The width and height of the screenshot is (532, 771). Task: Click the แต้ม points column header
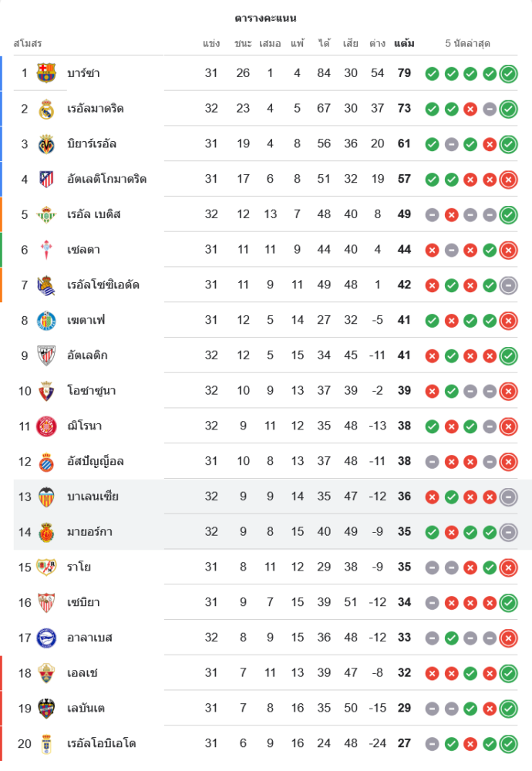point(404,43)
